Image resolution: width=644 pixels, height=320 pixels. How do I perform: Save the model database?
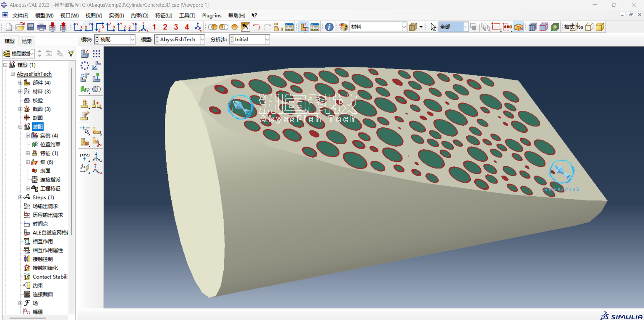(31, 27)
